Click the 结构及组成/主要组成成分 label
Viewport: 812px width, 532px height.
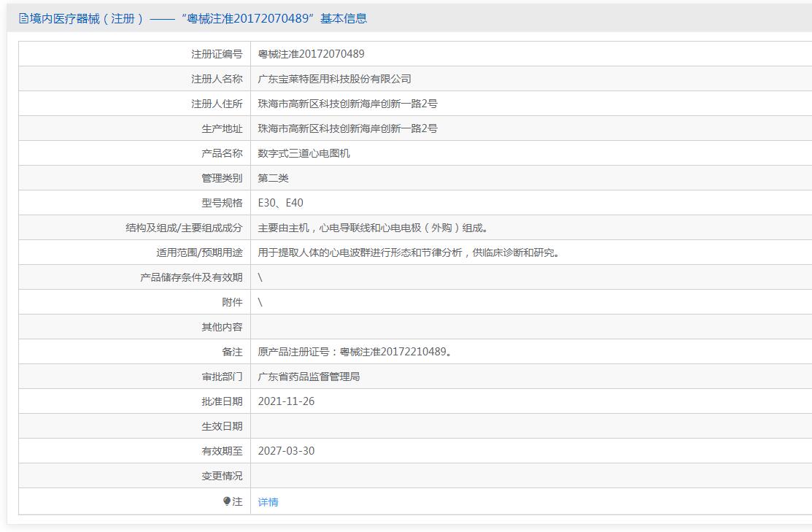pyautogui.click(x=184, y=228)
